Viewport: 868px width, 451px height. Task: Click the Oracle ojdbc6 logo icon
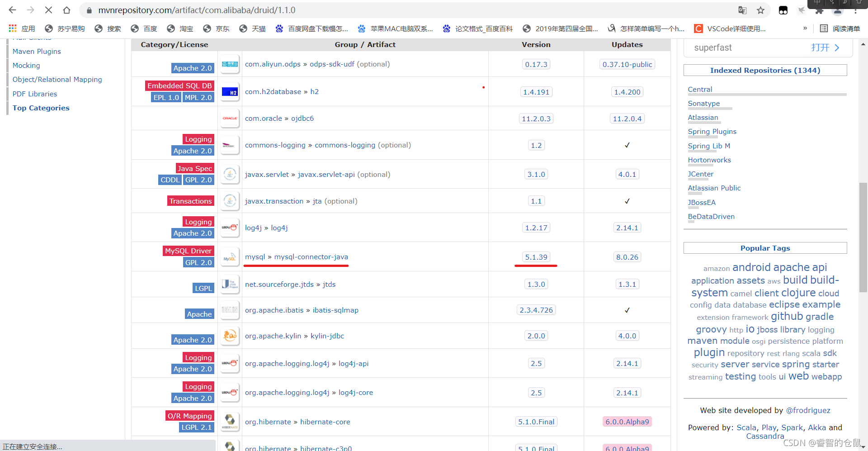click(230, 119)
